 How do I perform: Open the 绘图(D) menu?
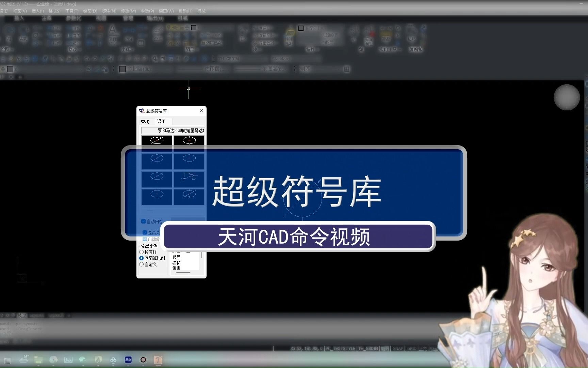point(90,11)
